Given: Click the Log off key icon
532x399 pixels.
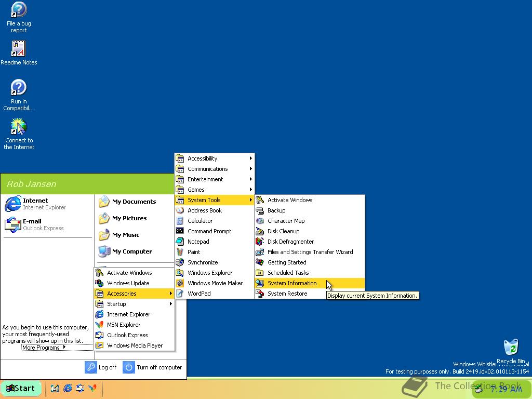Looking at the screenshot, I should click(90, 367).
